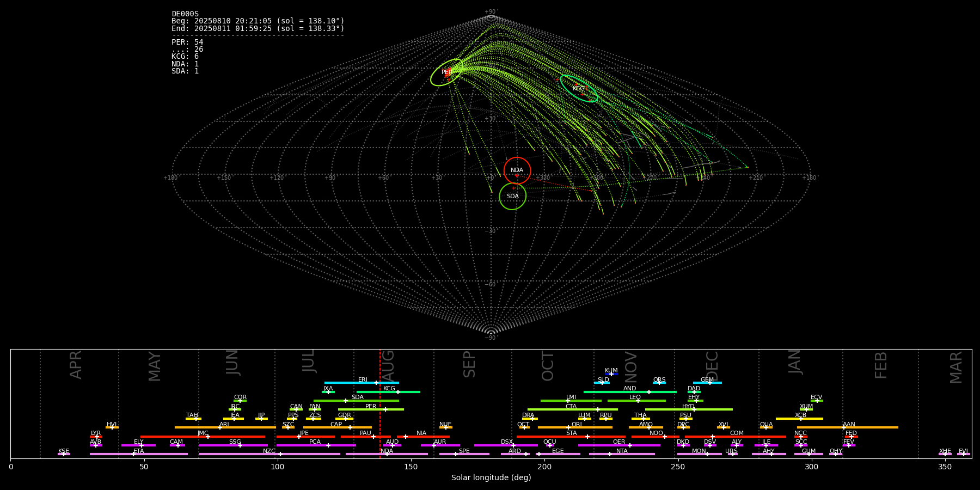Click the QUA shower label

[766, 425]
